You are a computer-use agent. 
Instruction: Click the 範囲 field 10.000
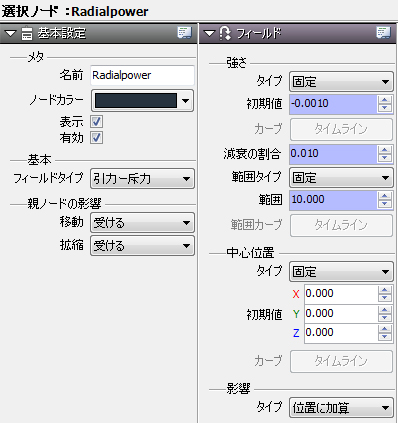click(x=333, y=200)
